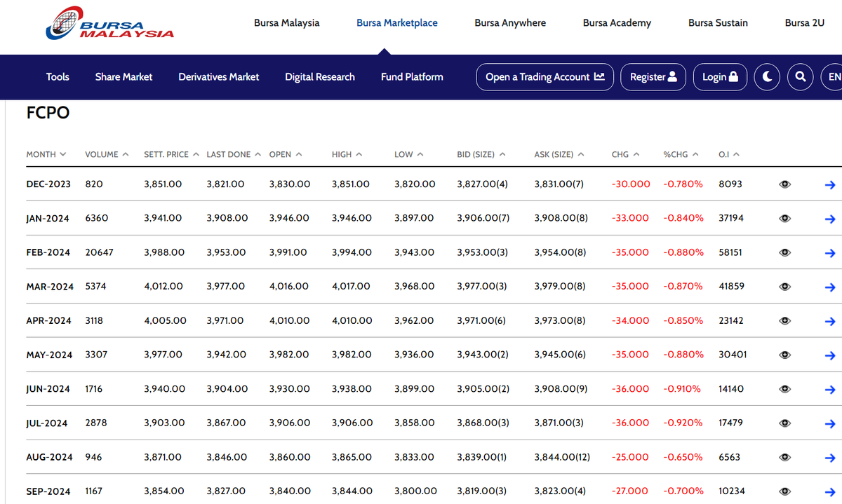842x504 pixels.
Task: Open FEB-2024 details with blue arrow
Action: (830, 253)
